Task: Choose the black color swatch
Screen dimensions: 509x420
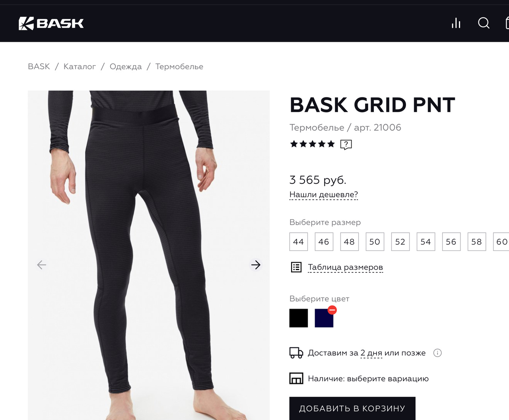Action: 299,318
